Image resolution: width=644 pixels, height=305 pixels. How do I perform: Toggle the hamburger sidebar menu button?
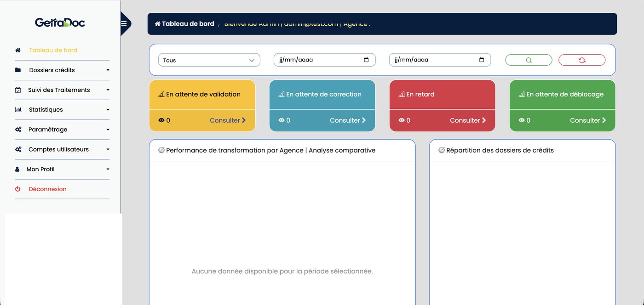click(x=124, y=24)
